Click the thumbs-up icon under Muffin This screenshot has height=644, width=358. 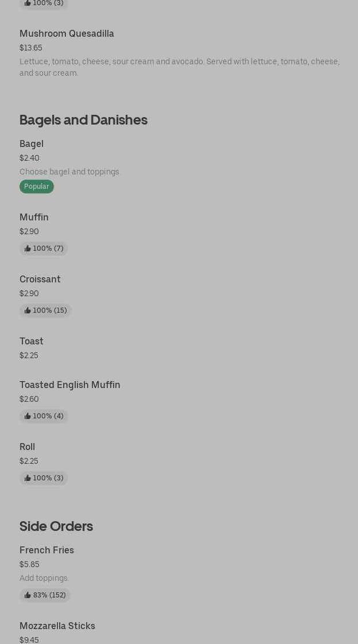click(x=28, y=249)
